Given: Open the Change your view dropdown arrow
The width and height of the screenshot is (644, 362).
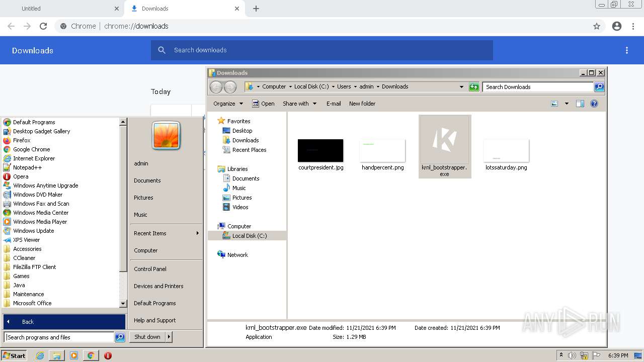Looking at the screenshot, I should pos(567,104).
